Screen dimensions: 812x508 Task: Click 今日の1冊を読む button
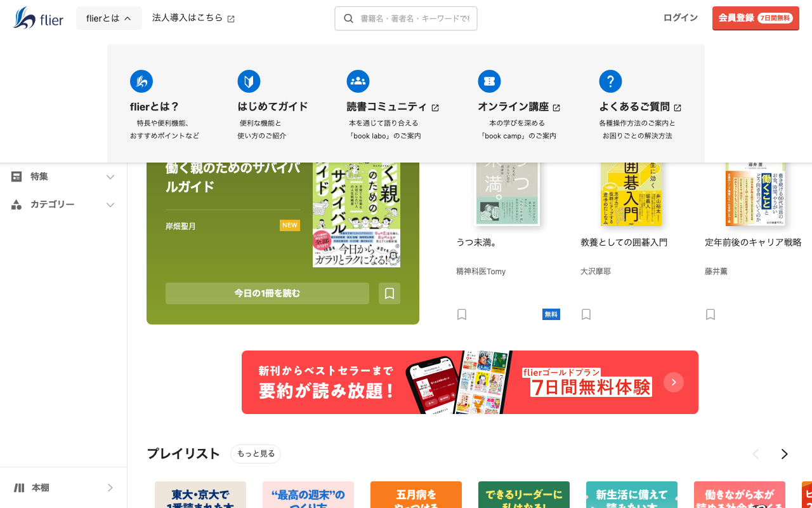(267, 293)
